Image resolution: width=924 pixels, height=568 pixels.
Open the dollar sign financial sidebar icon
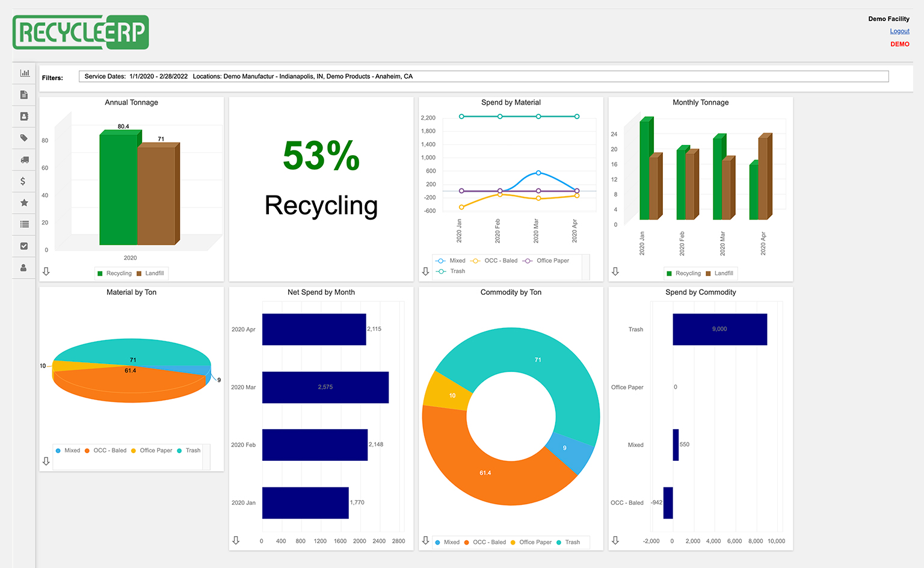pos(23,181)
